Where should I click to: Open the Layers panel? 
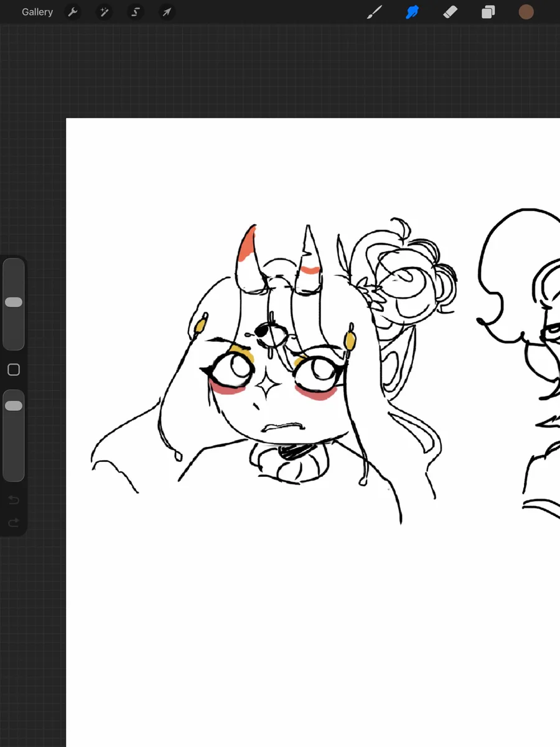(x=488, y=12)
